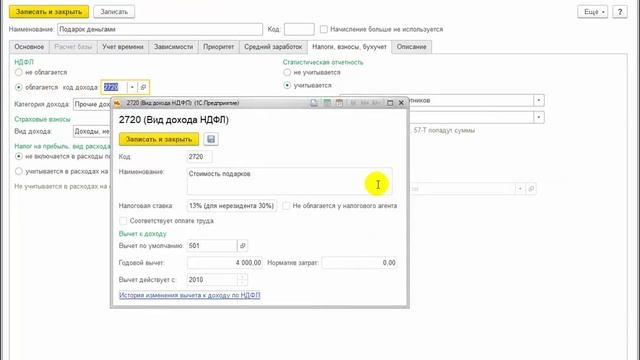Switch to the Зависимости tab
Image resolution: width=640 pixels, height=360 pixels.
coord(173,47)
